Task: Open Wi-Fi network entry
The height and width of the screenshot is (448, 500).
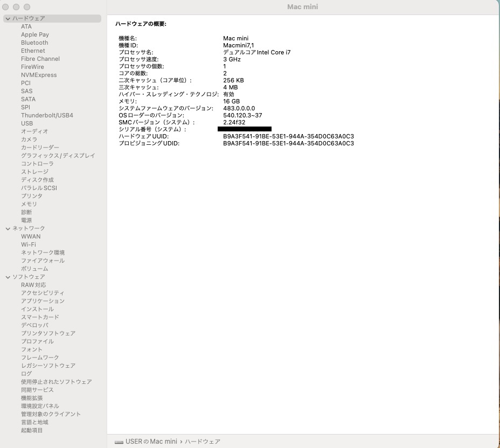Action: point(29,244)
